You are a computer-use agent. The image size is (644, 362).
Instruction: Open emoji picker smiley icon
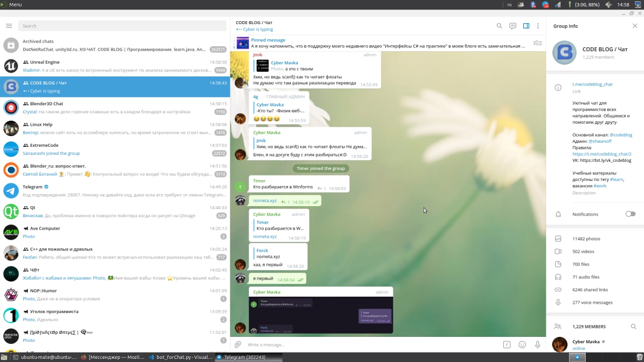522,344
